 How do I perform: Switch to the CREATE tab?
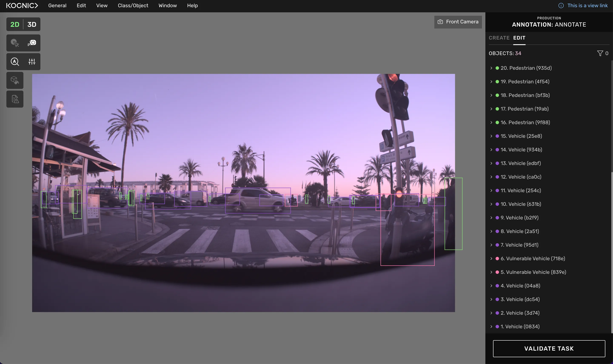(499, 38)
